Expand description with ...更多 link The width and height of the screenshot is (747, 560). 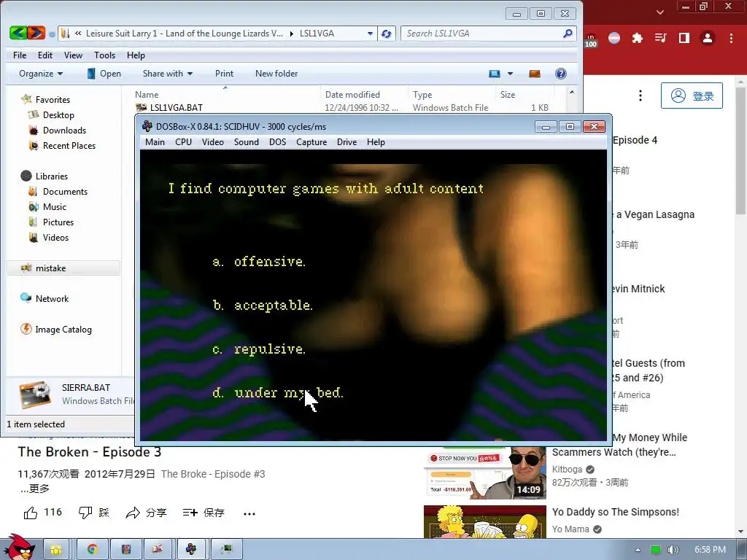34,489
